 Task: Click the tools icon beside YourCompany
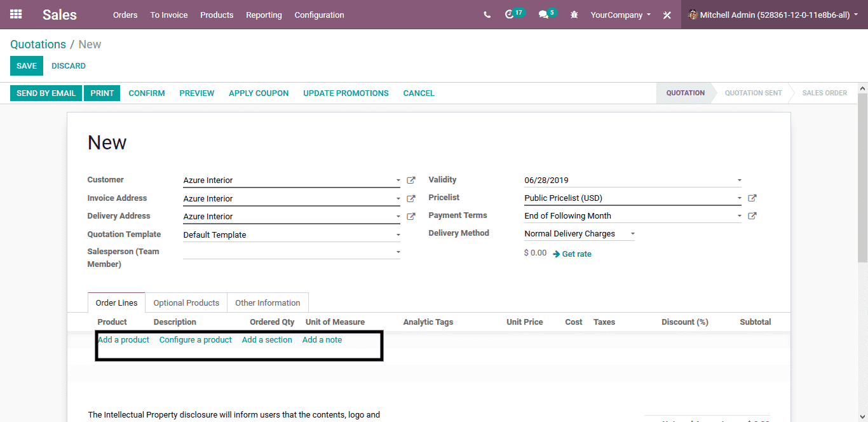click(667, 15)
